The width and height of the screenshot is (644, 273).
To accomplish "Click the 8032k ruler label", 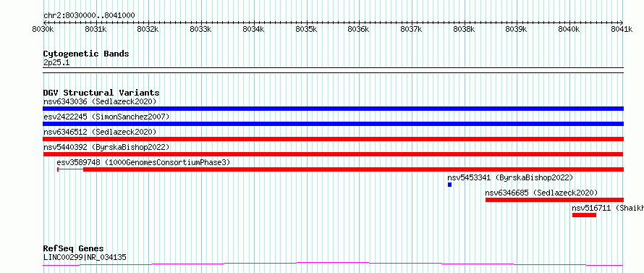I will click(148, 29).
